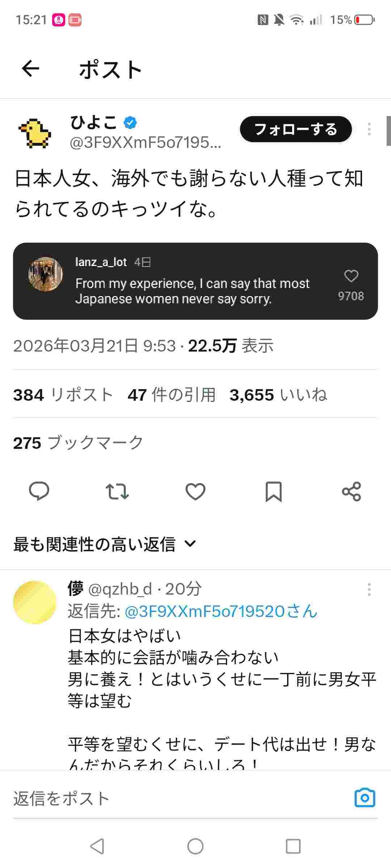The image size is (391, 868).
Task: View the 47 件の引用 list
Action: [x=172, y=395]
